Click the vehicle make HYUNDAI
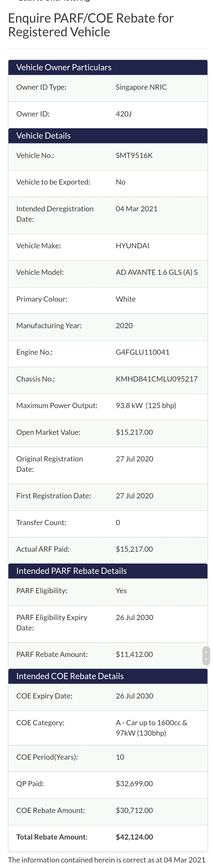The height and width of the screenshot is (868, 213). tap(132, 246)
